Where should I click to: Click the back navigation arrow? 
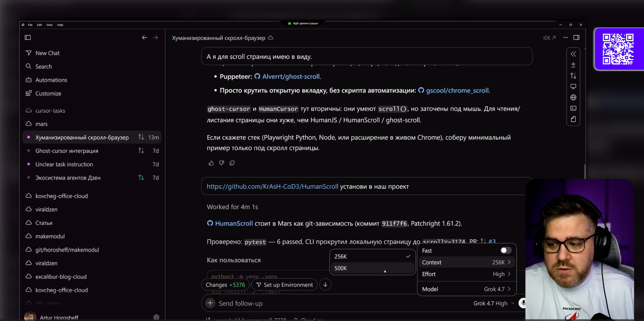[x=144, y=38]
